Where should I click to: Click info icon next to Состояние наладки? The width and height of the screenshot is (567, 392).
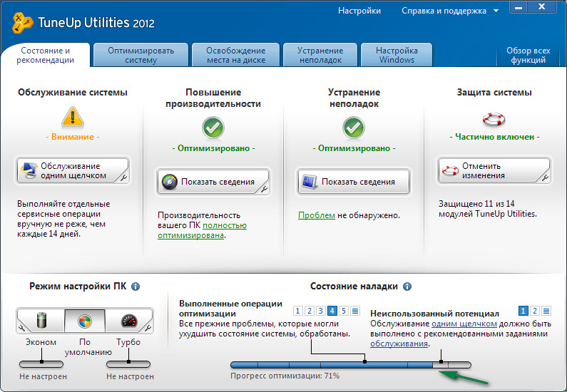point(407,287)
